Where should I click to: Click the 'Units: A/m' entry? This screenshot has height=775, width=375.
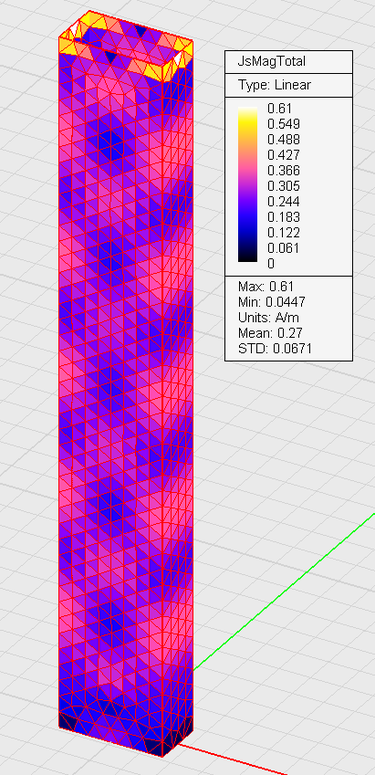click(268, 317)
